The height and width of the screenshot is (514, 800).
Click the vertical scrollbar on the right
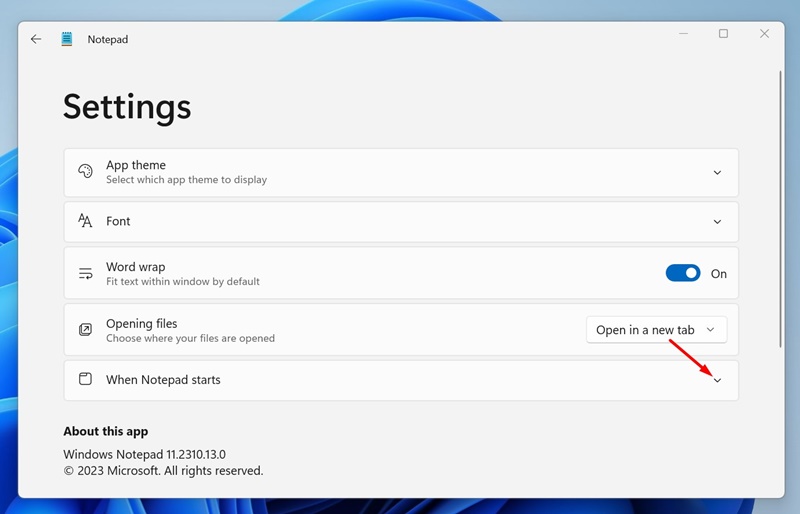780,209
